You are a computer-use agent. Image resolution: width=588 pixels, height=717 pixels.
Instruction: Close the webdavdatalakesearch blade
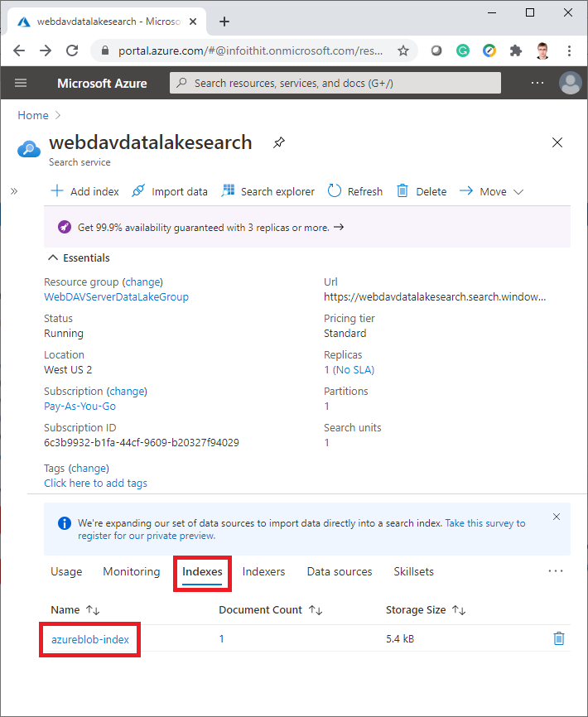click(557, 142)
